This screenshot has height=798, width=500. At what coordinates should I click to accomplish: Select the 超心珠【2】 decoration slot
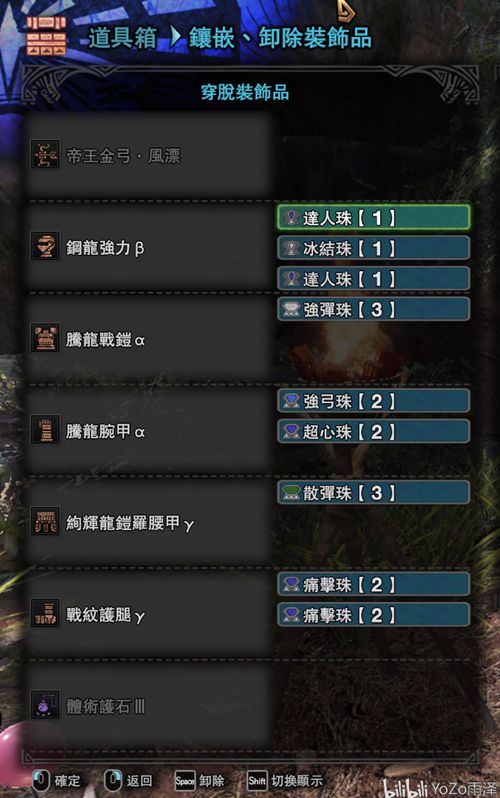pyautogui.click(x=373, y=432)
